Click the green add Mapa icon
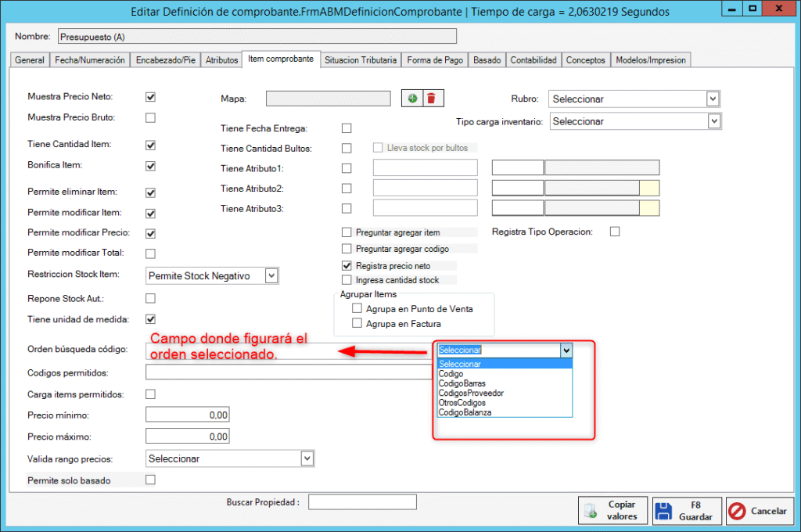The width and height of the screenshot is (801, 532). tap(411, 98)
